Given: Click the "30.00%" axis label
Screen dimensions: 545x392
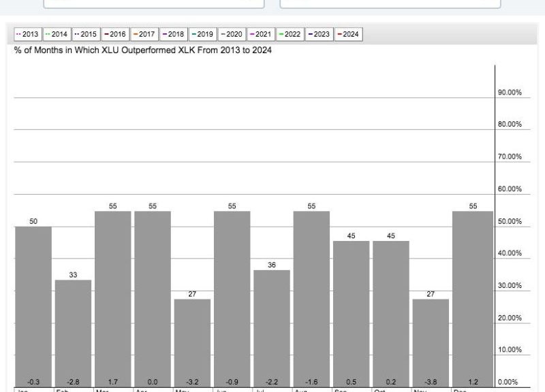Looking at the screenshot, I should [510, 286].
